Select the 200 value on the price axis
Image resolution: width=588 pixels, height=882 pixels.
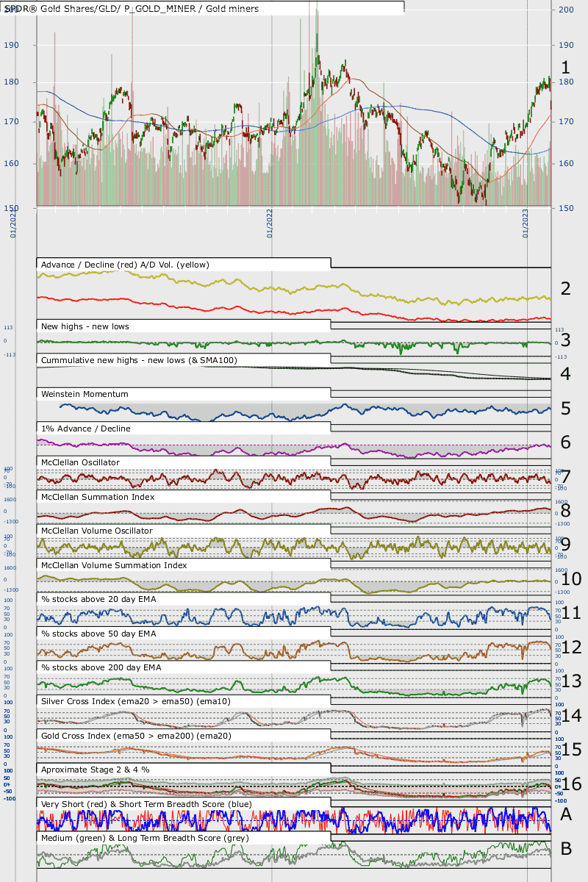point(566,10)
